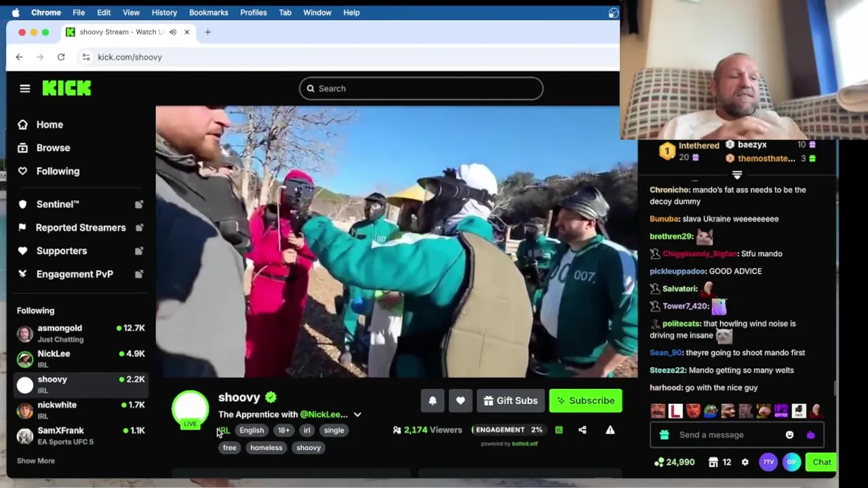
Task: Select nickwhite channel in Following list
Action: click(x=81, y=410)
